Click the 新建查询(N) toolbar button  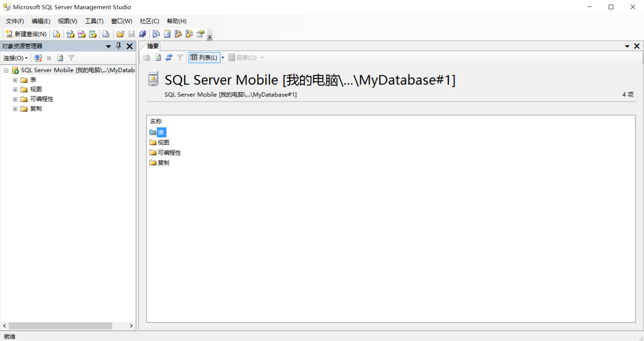pyautogui.click(x=26, y=34)
